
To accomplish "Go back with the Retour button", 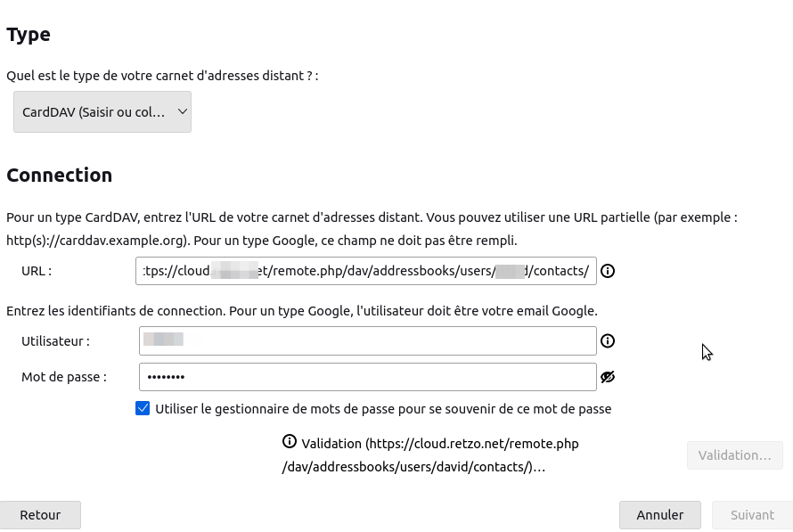I will pyautogui.click(x=40, y=515).
